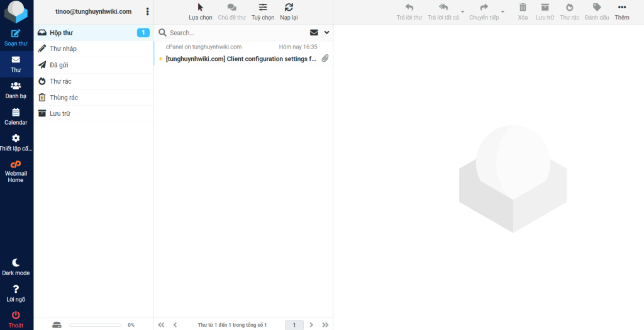The width and height of the screenshot is (644, 330).
Task: Open the account three-dot menu
Action: pos(147,11)
